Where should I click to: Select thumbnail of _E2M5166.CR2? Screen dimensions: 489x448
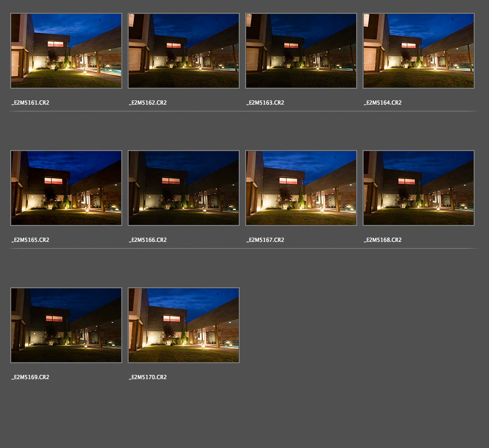184,188
